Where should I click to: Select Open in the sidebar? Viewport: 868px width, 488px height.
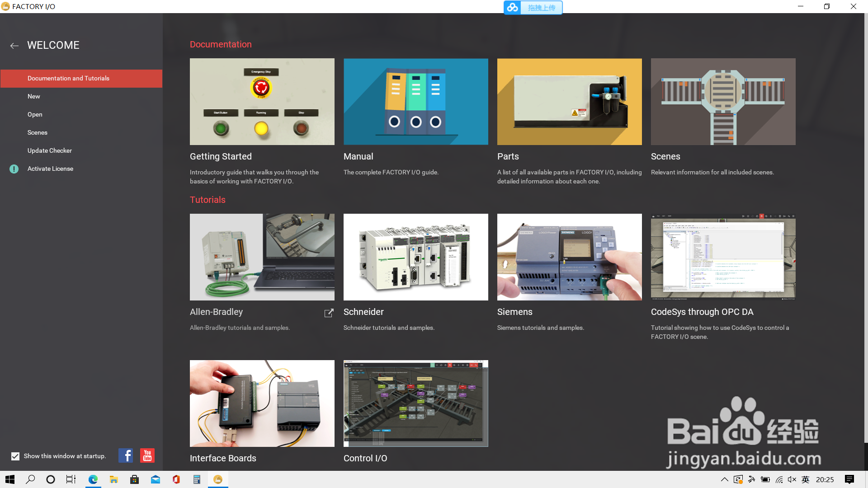click(81, 115)
